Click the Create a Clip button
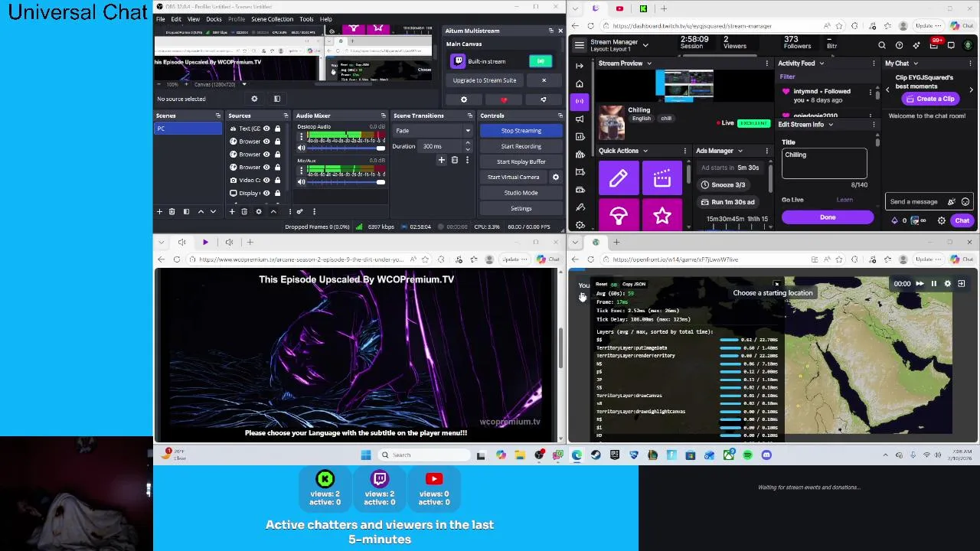980x551 pixels. pos(929,99)
